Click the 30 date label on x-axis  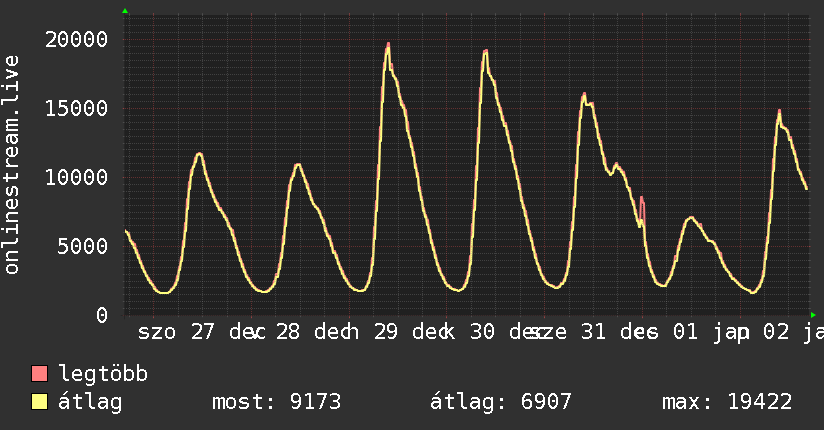click(x=482, y=332)
